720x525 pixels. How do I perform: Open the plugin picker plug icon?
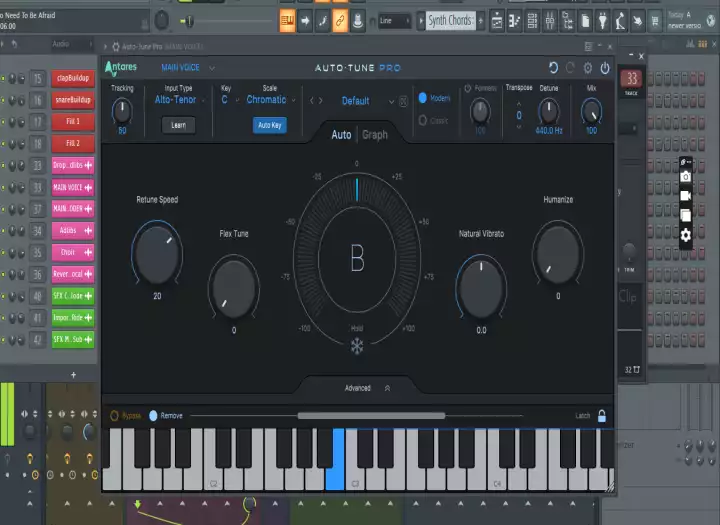(x=603, y=21)
